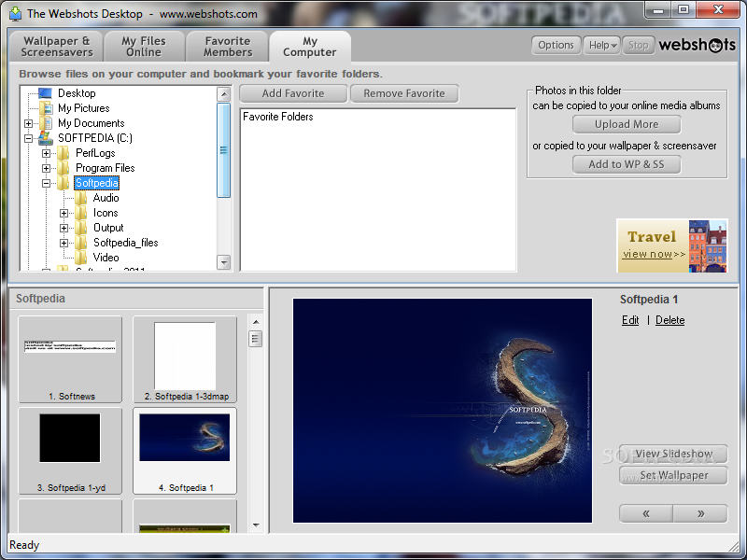Image resolution: width=747 pixels, height=560 pixels.
Task: Click the Remove Favorite button
Action: [x=404, y=93]
